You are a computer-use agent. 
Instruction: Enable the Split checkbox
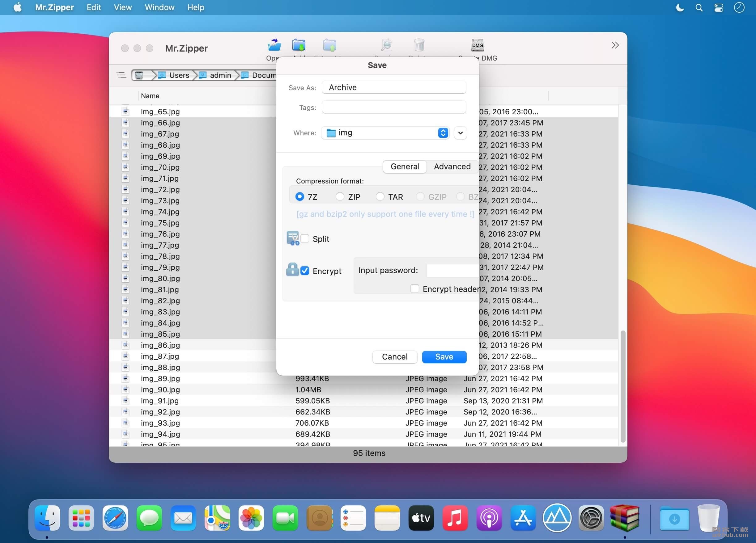[x=305, y=239]
